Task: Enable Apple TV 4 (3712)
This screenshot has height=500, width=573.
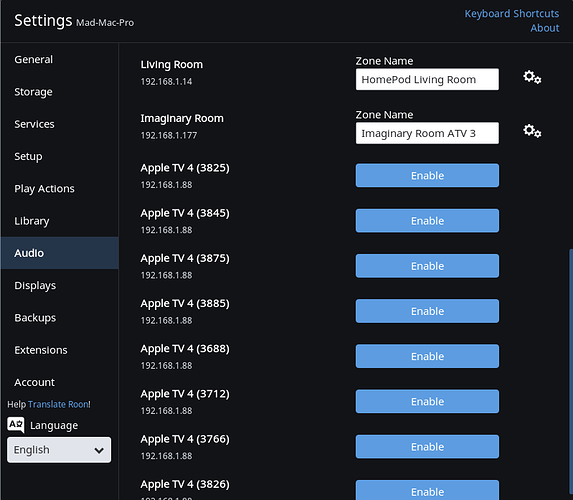Action: [427, 401]
